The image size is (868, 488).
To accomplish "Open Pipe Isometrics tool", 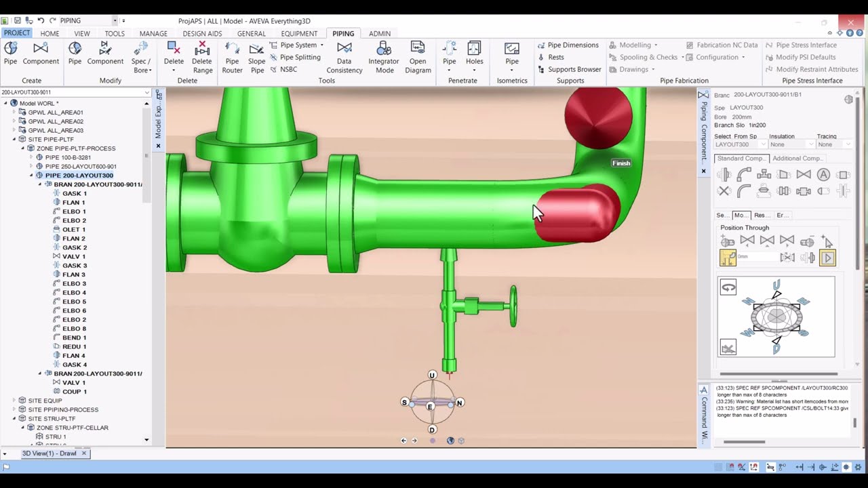I will 512,54.
